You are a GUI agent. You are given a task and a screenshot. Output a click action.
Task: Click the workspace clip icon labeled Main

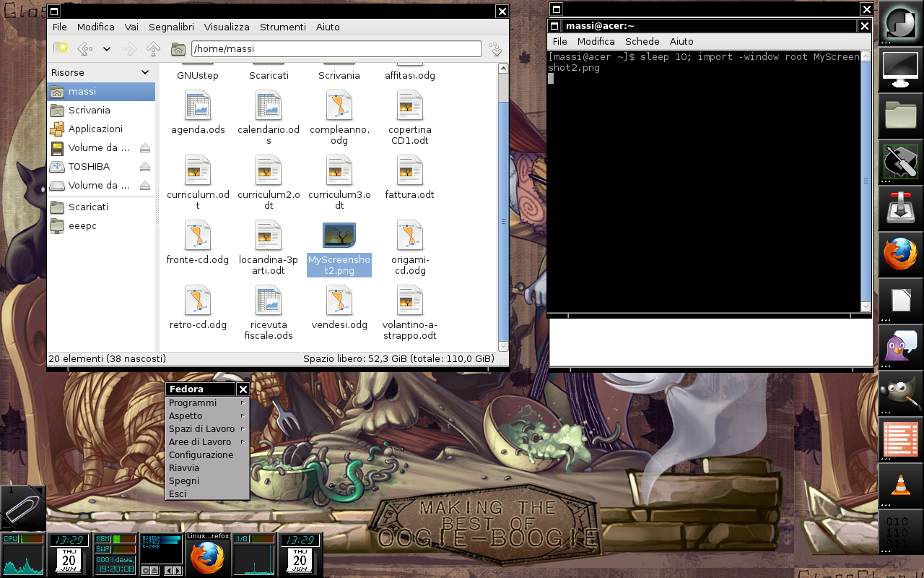pos(23,509)
